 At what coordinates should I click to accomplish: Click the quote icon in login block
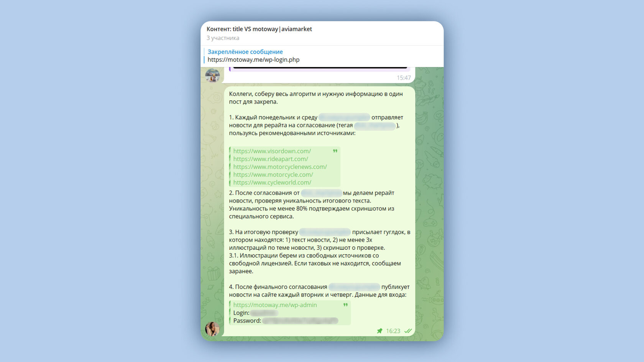pyautogui.click(x=345, y=305)
